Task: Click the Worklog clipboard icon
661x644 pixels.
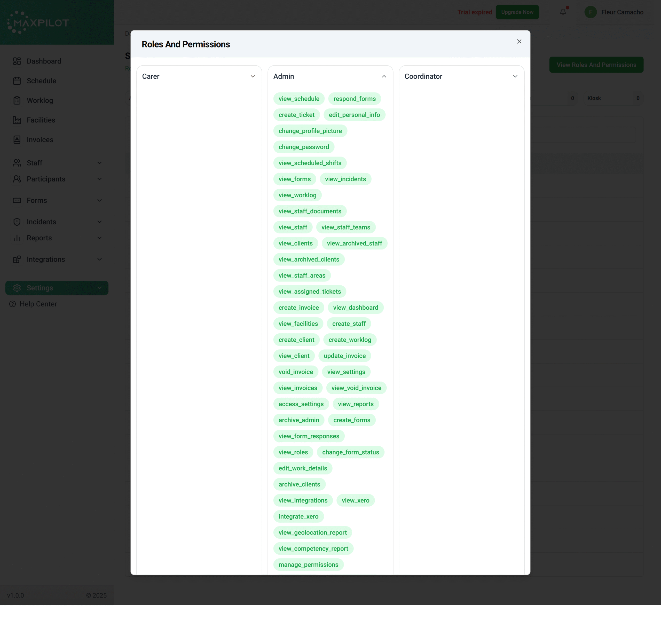Action: tap(17, 100)
